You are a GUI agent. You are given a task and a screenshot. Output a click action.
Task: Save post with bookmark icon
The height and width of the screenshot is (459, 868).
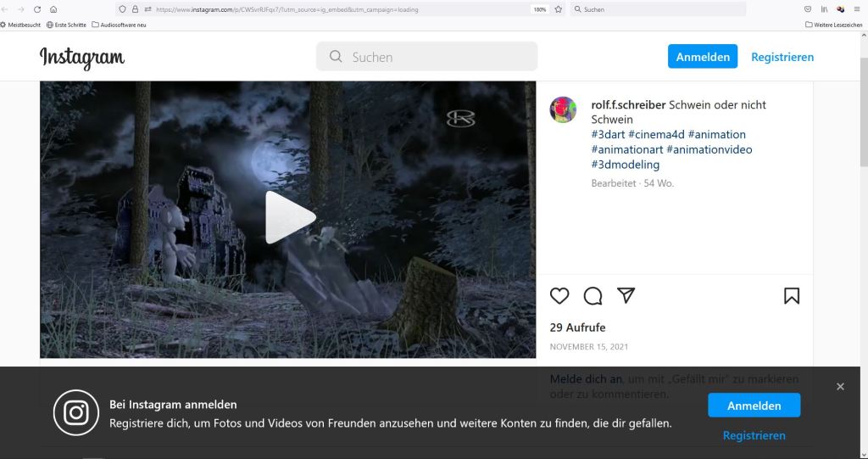[x=791, y=295]
